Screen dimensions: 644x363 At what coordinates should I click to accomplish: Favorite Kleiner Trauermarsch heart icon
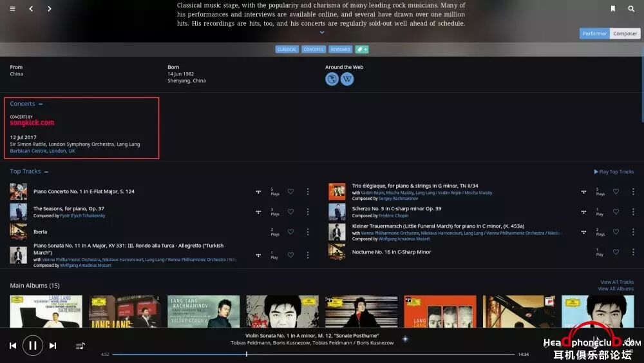(x=616, y=232)
